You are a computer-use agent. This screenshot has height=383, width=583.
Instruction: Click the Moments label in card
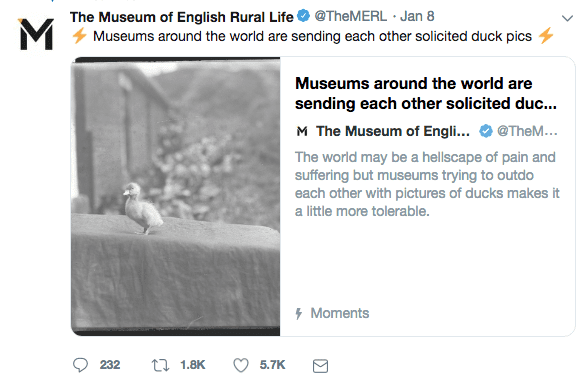pos(340,313)
